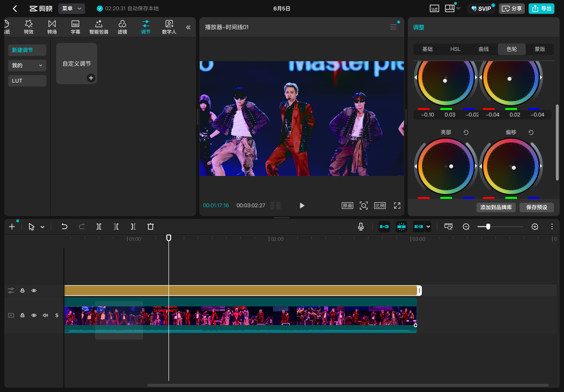Switch to the 基础 tab
This screenshot has width=564, height=392.
point(428,49)
